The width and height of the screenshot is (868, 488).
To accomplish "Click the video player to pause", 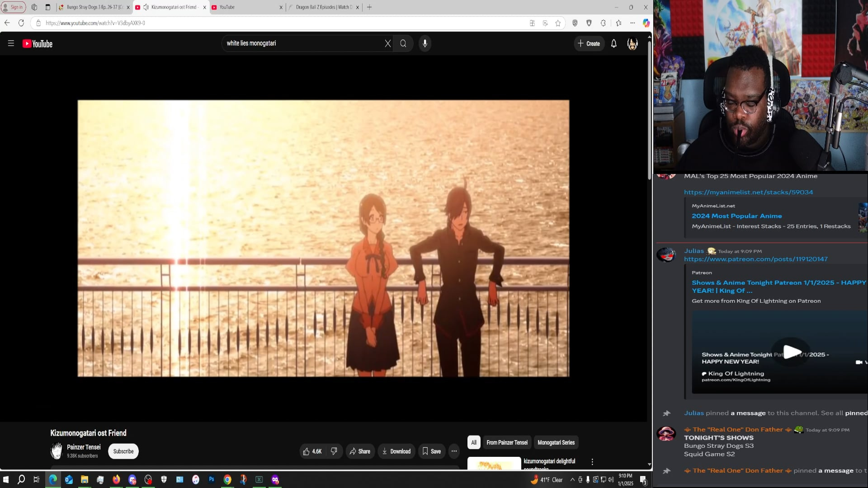I will tap(323, 238).
